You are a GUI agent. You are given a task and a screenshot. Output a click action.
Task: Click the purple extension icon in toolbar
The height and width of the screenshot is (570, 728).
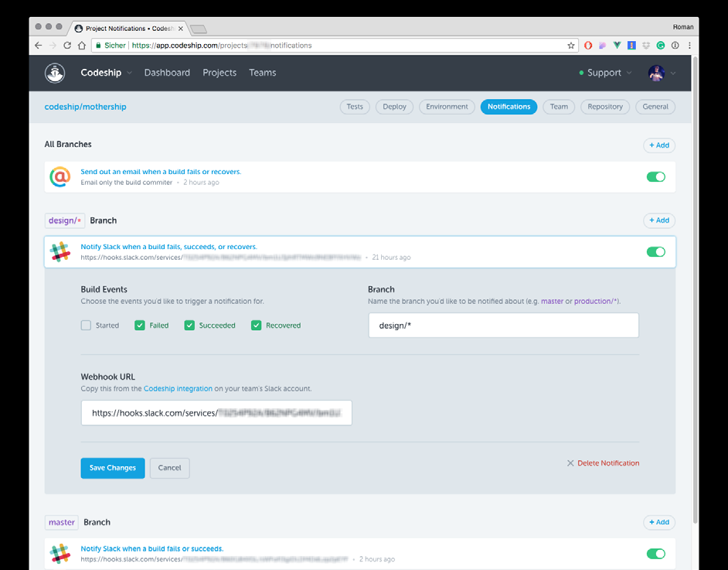point(602,46)
